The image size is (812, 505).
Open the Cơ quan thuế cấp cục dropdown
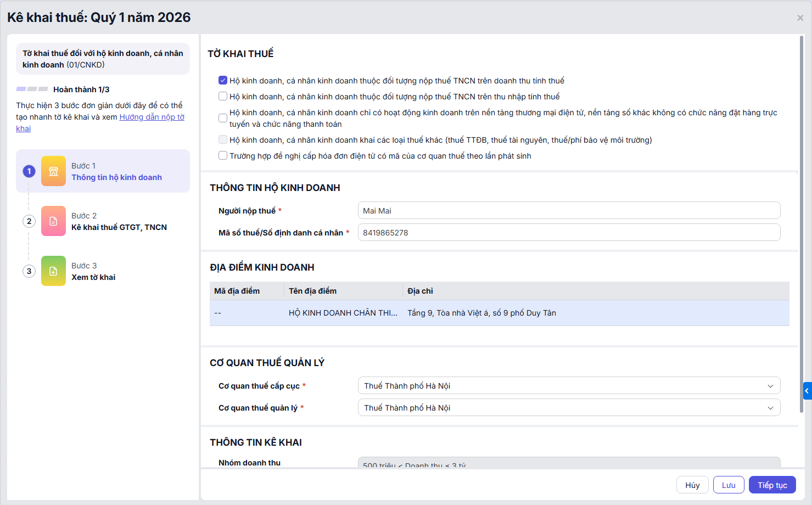(x=569, y=386)
